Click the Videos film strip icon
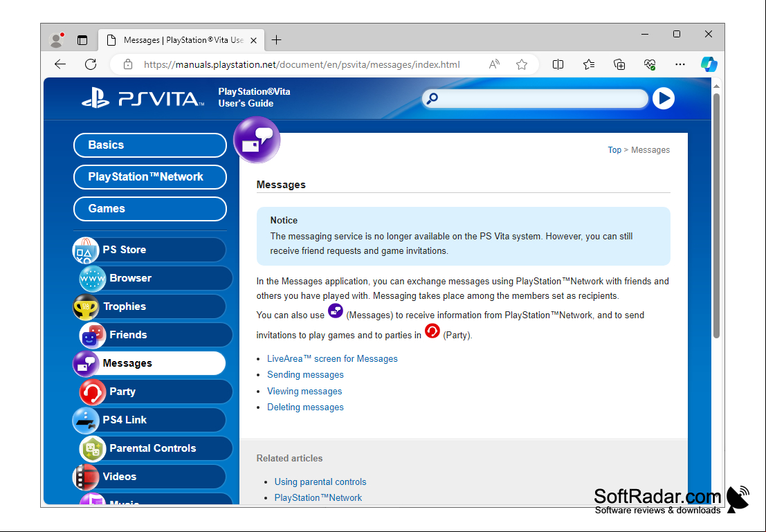Viewport: 766px width, 532px height. (86, 477)
